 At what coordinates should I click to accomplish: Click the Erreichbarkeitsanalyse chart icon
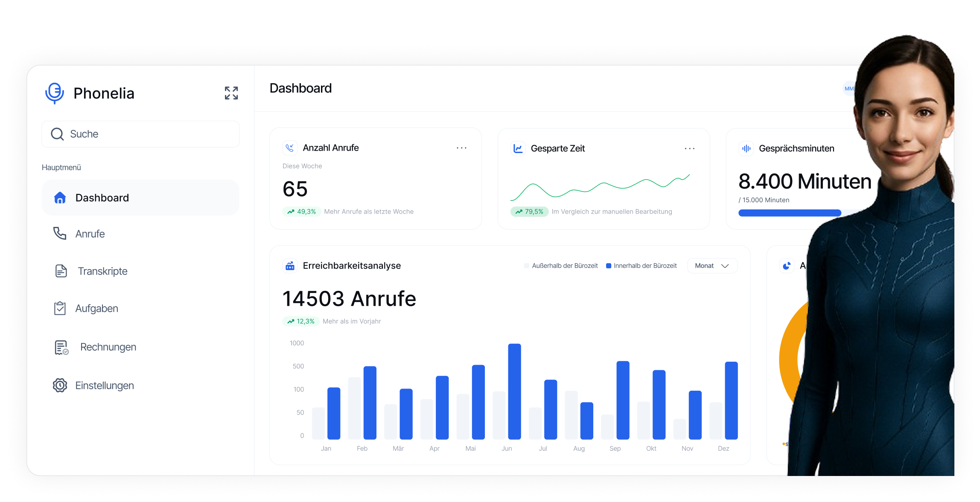pos(290,266)
